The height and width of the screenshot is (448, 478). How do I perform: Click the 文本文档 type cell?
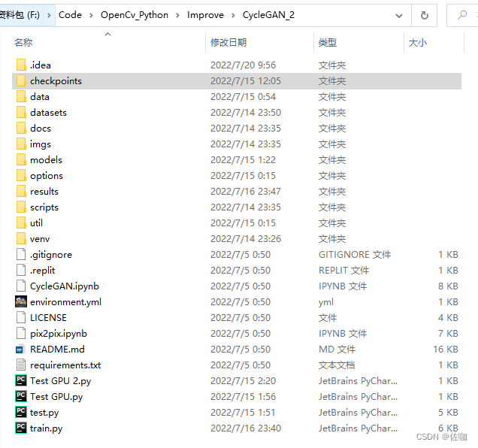coord(337,365)
